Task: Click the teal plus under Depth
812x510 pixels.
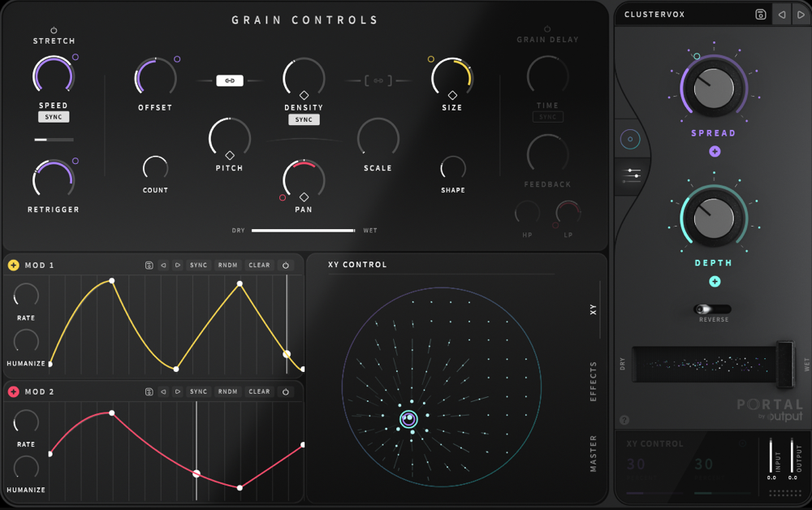Action: 715,281
